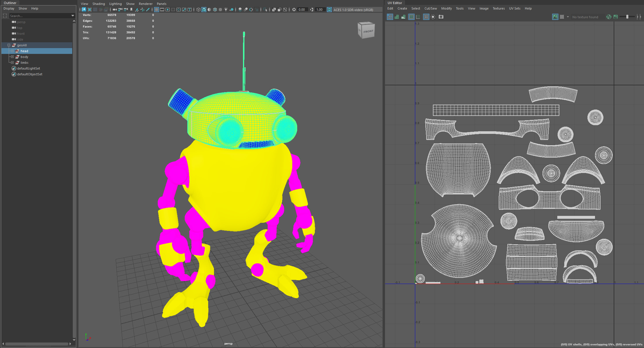Click the bookmark icon in viewport toolbar
The image size is (644, 348).
131,10
